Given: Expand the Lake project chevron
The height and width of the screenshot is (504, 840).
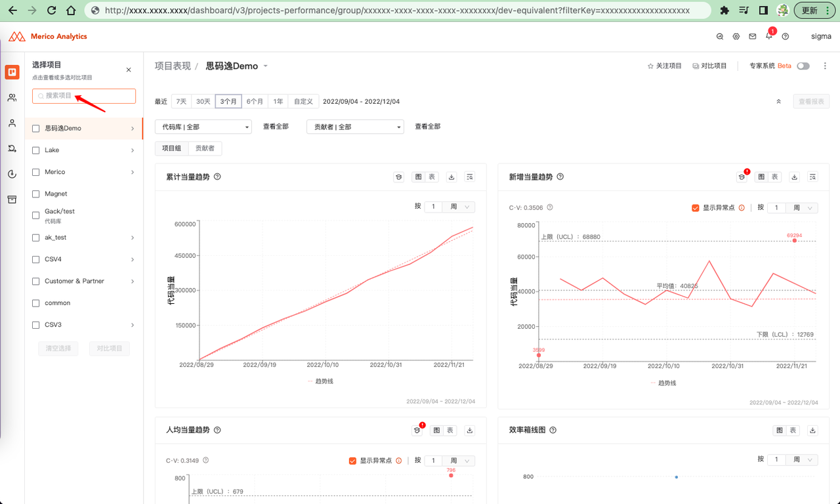Looking at the screenshot, I should pos(133,150).
